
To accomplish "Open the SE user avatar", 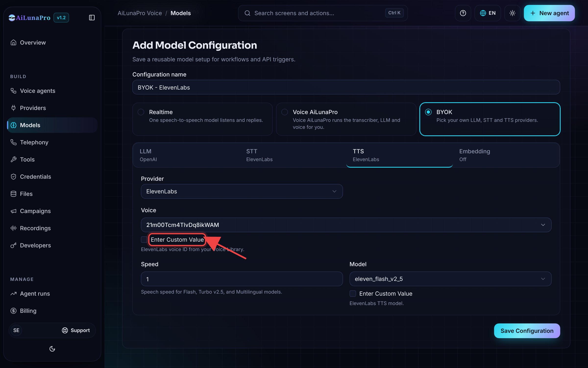I will click(x=16, y=330).
